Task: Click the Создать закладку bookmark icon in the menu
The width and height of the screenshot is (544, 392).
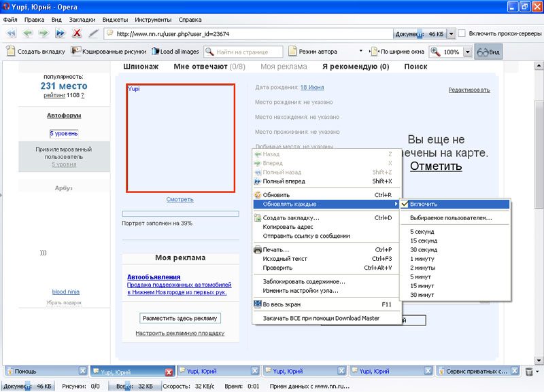Action: click(x=258, y=217)
